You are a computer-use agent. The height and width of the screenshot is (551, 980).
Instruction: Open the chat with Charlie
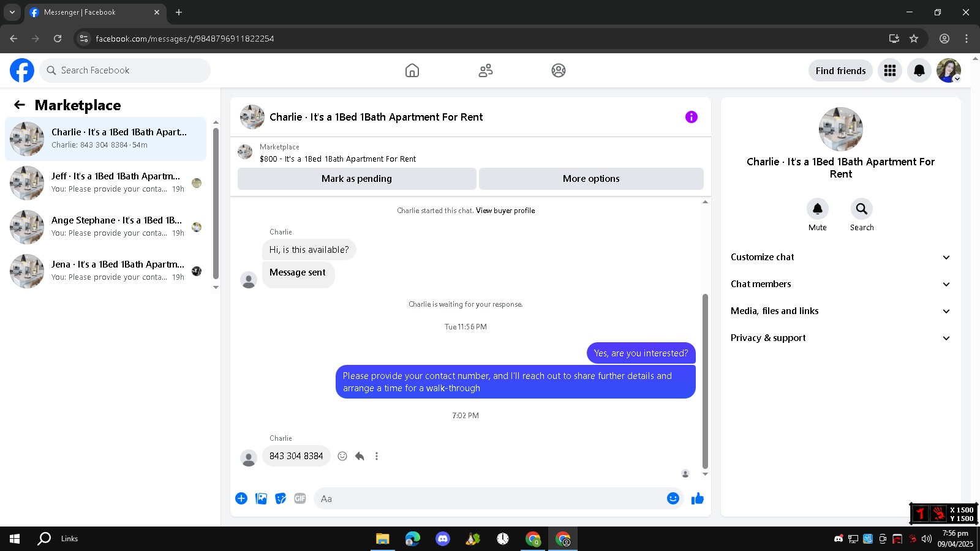105,139
